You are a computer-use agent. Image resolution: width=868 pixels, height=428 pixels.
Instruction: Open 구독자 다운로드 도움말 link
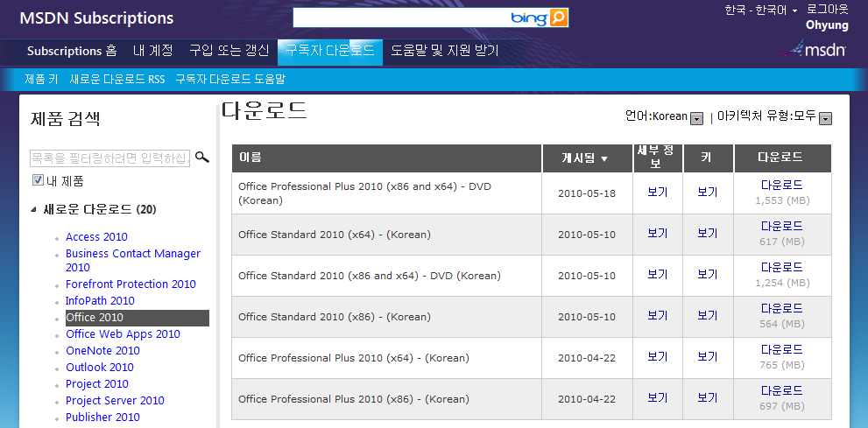(x=229, y=79)
